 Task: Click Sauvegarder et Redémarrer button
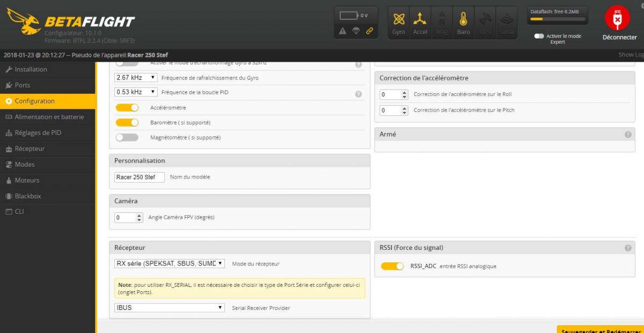coord(600,330)
